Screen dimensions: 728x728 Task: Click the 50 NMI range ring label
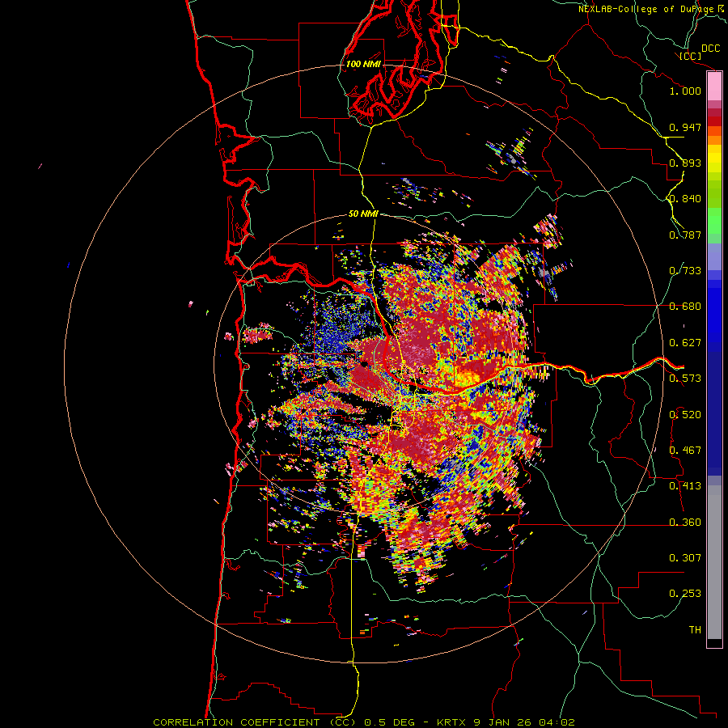click(x=363, y=214)
